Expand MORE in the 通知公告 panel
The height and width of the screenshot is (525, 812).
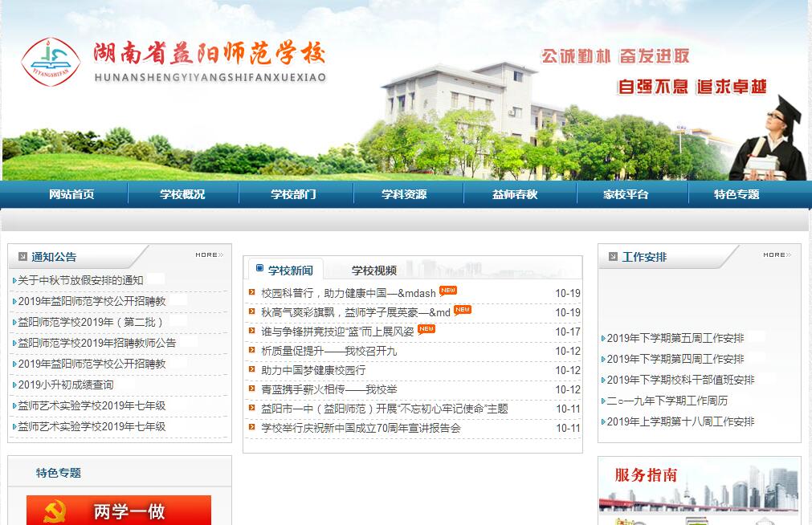click(211, 255)
